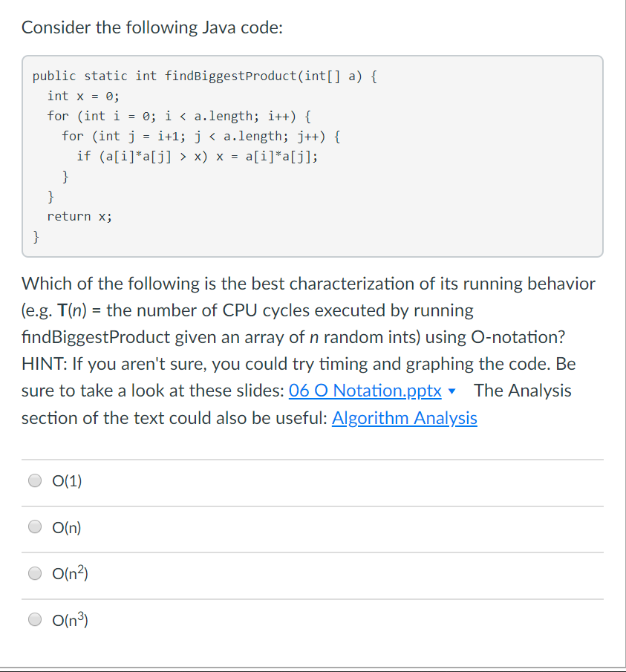The image size is (626, 672).
Task: Select the O(1) radio button
Action: (34, 480)
